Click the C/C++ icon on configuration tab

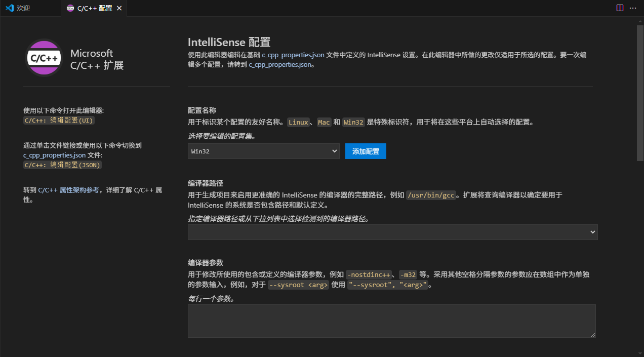tap(70, 8)
